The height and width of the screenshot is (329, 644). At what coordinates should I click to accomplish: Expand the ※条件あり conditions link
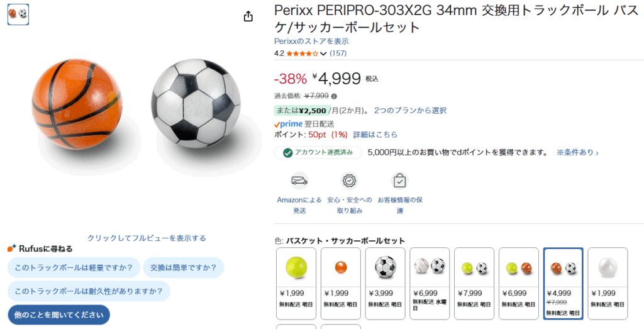(x=577, y=153)
